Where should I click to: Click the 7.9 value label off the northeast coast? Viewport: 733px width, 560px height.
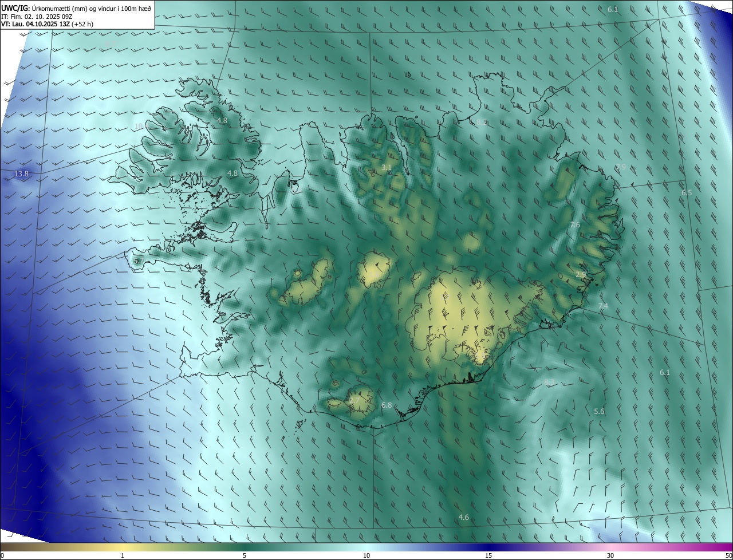pyautogui.click(x=621, y=167)
